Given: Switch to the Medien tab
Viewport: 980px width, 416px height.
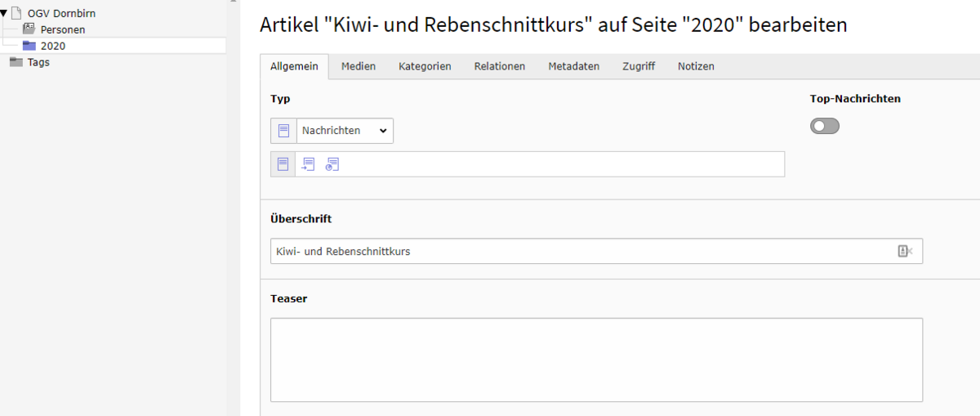Looking at the screenshot, I should 359,67.
